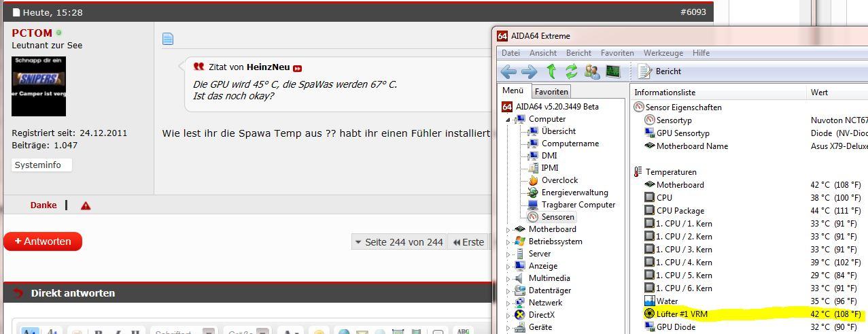Select the highlighted Lüfter #1 VRM row
868x334 pixels.
coord(750,314)
